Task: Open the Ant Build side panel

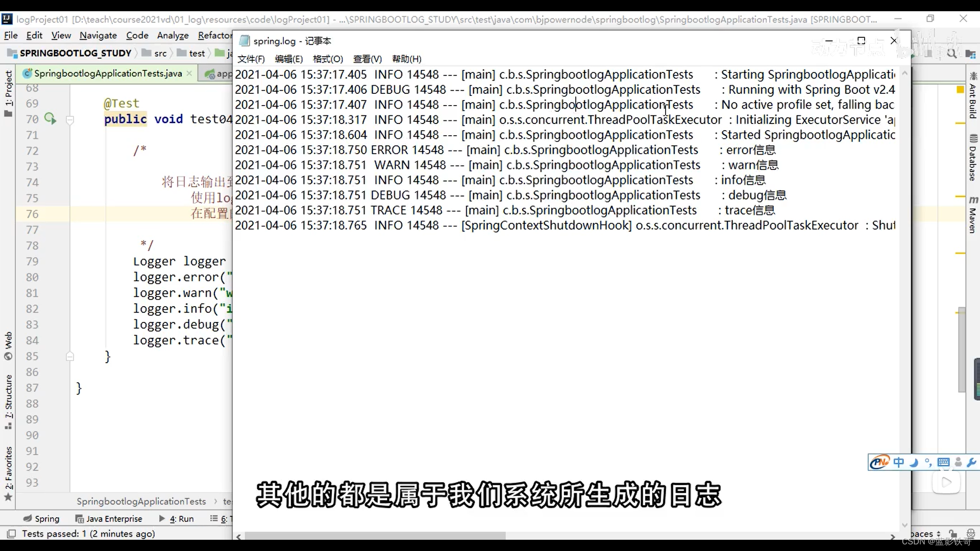Action: pos(973,95)
